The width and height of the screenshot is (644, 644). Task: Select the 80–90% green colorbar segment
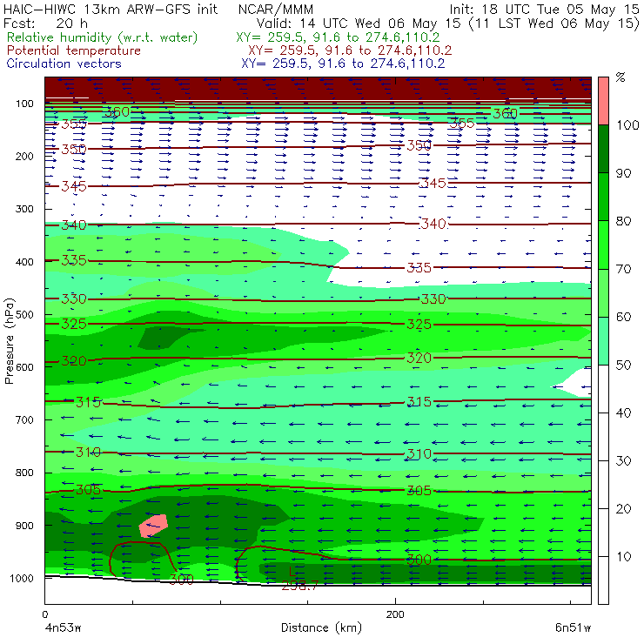pyautogui.click(x=603, y=197)
